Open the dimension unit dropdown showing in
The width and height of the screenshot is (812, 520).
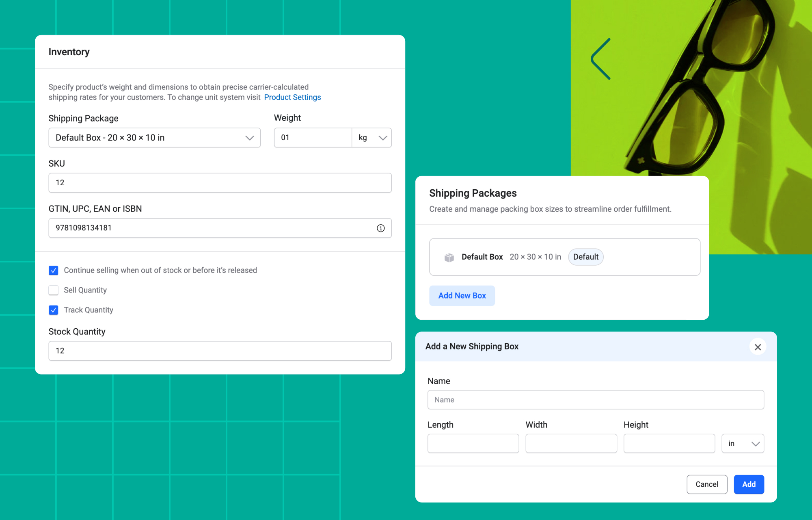743,444
